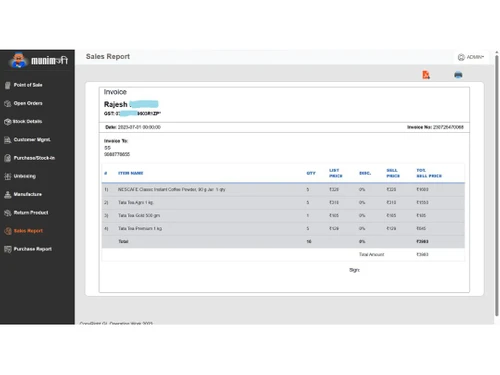Click the Total Amount label
500x375 pixels.
coord(371,255)
